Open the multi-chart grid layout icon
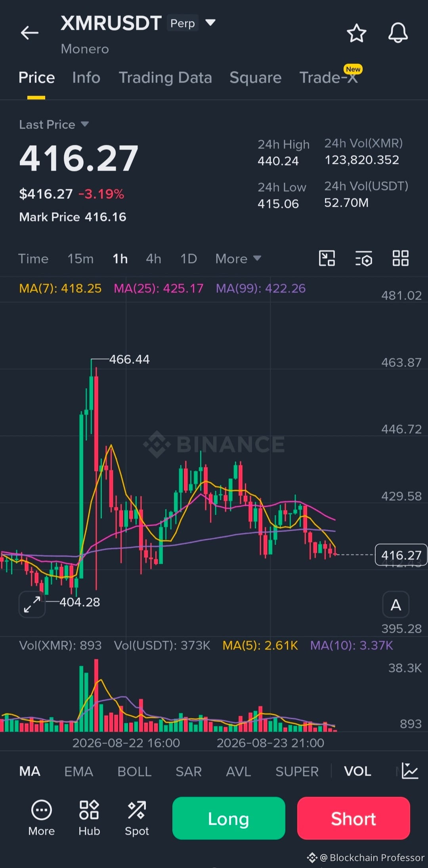The height and width of the screenshot is (868, 428). click(400, 258)
